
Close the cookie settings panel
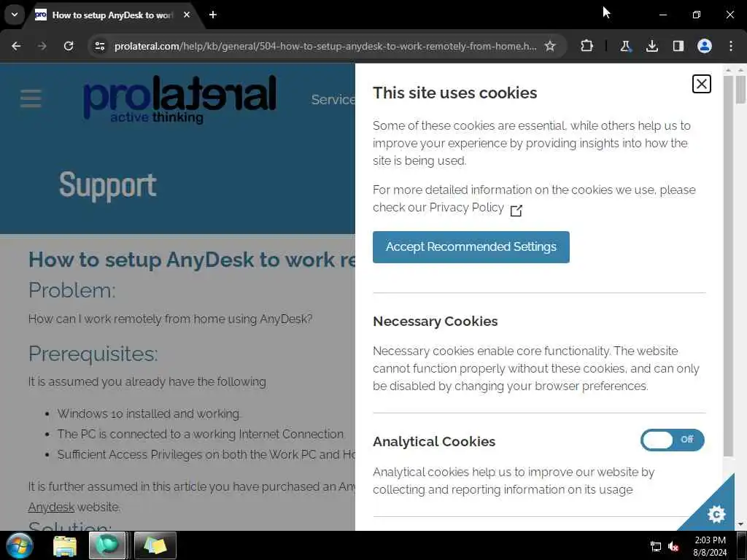[x=701, y=85]
